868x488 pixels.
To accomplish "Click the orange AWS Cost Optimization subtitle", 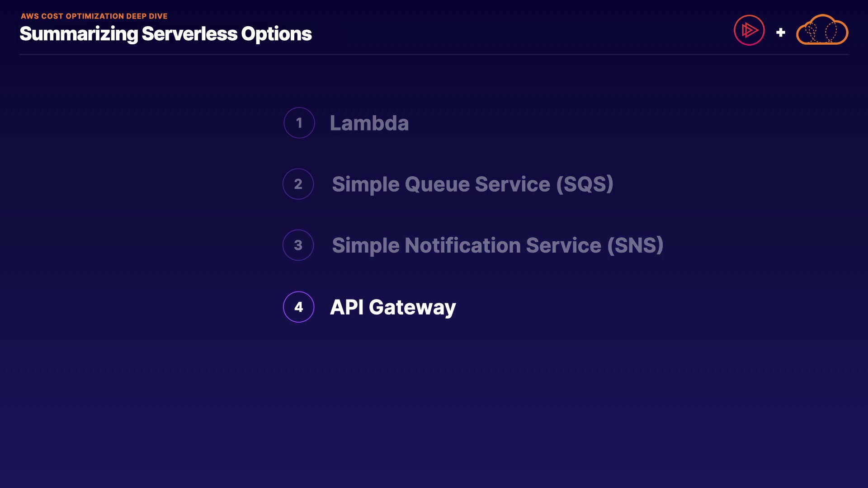I will click(94, 16).
